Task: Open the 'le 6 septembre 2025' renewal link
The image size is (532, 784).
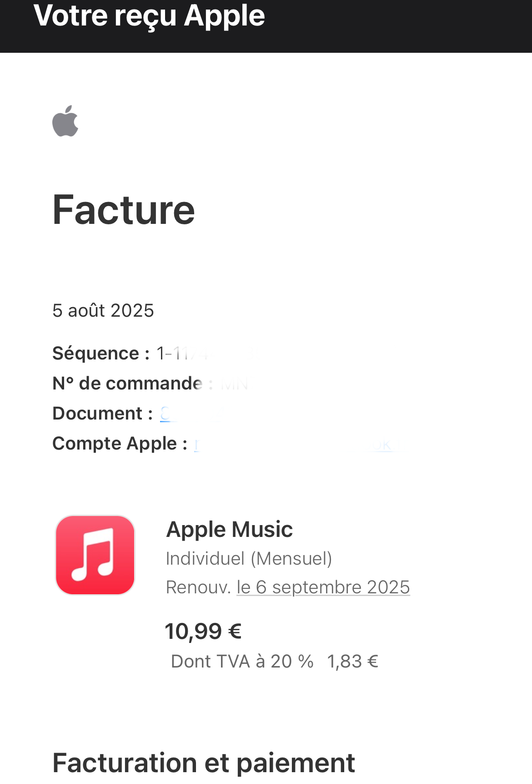Action: tap(323, 587)
